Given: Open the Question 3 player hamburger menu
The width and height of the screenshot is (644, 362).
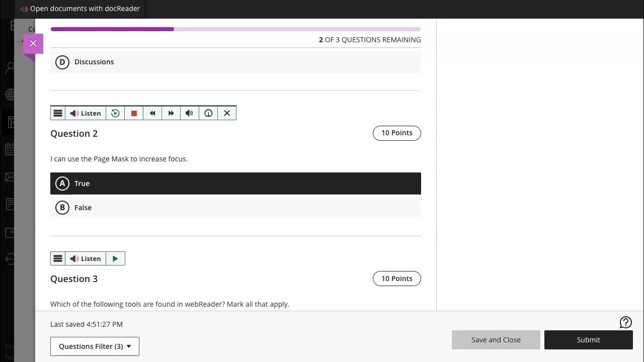Looking at the screenshot, I should [x=58, y=258].
